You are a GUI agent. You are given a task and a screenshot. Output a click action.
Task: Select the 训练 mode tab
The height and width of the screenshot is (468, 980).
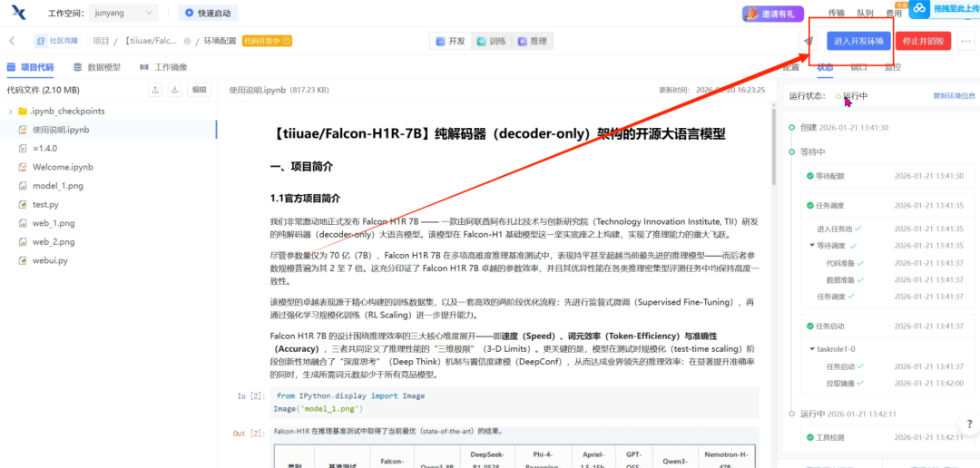point(491,41)
